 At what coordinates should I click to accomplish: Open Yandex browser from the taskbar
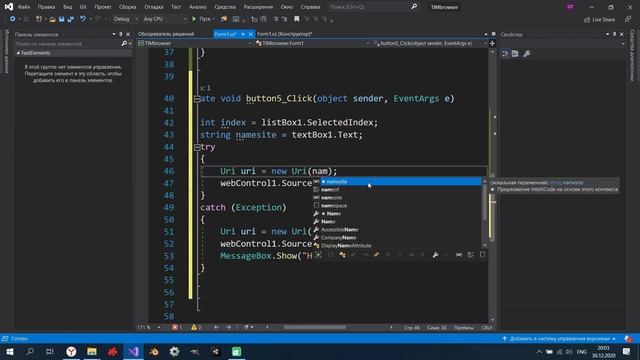[x=71, y=351]
